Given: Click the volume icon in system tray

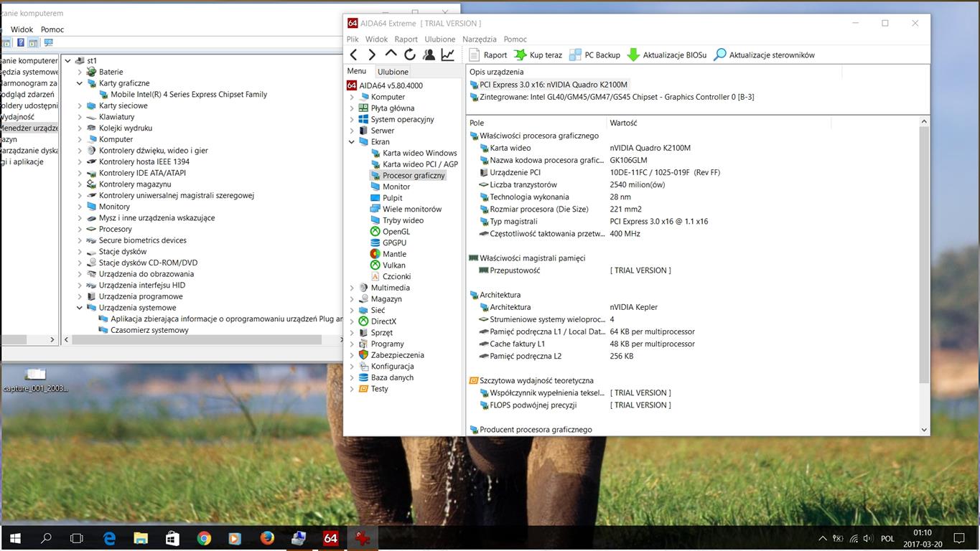Looking at the screenshot, I should (x=868, y=538).
